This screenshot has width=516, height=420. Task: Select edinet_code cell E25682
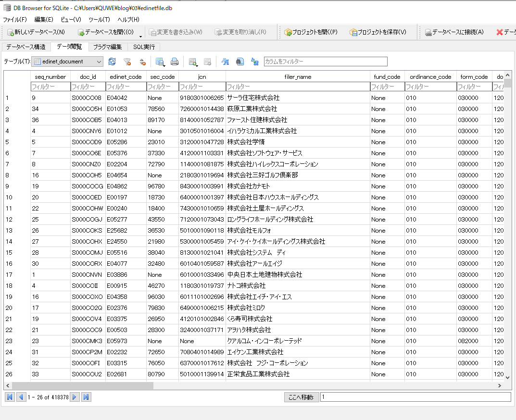(x=126, y=231)
